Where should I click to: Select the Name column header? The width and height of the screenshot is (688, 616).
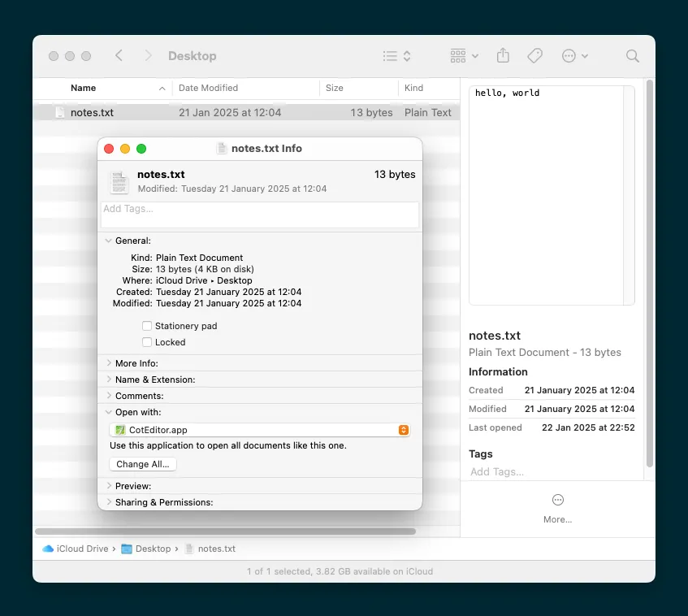click(x=83, y=88)
